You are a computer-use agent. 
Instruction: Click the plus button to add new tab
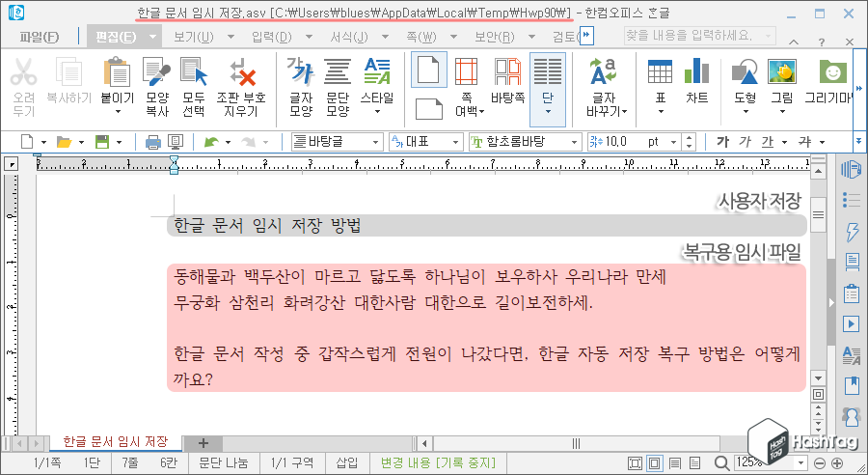(x=203, y=443)
